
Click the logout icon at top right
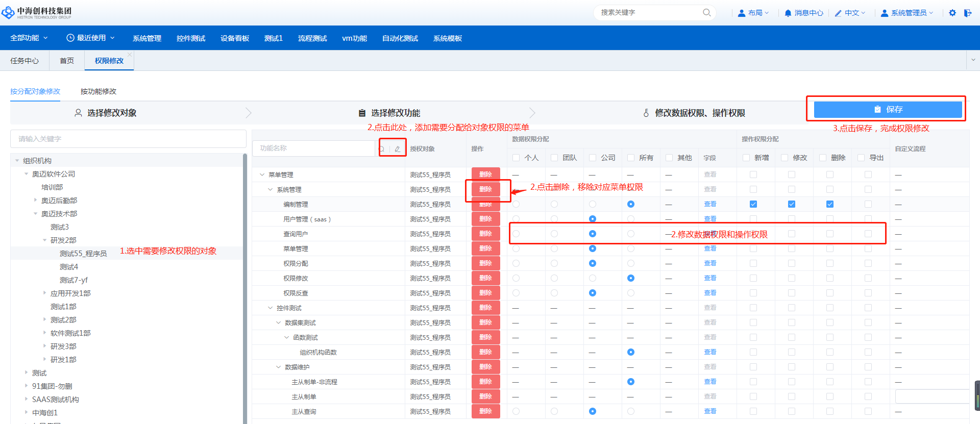(967, 13)
